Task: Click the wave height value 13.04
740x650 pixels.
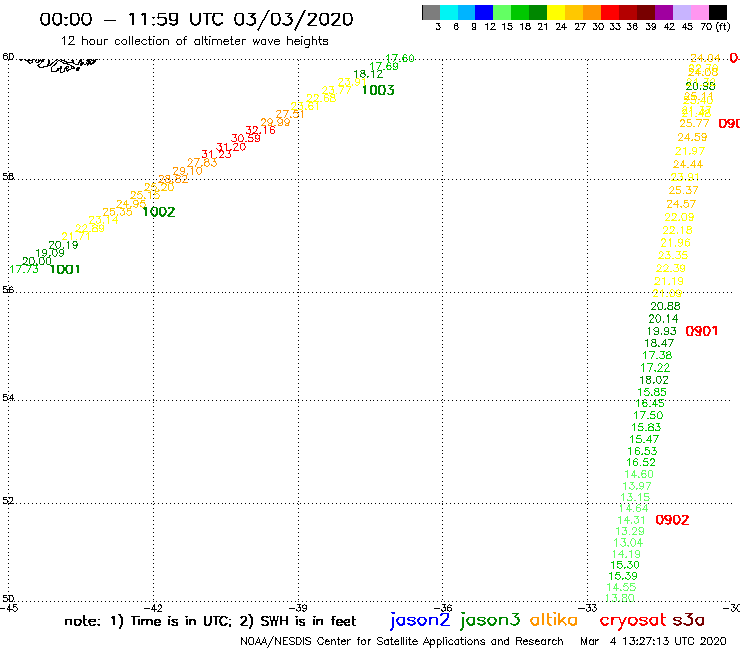Action: [x=628, y=543]
